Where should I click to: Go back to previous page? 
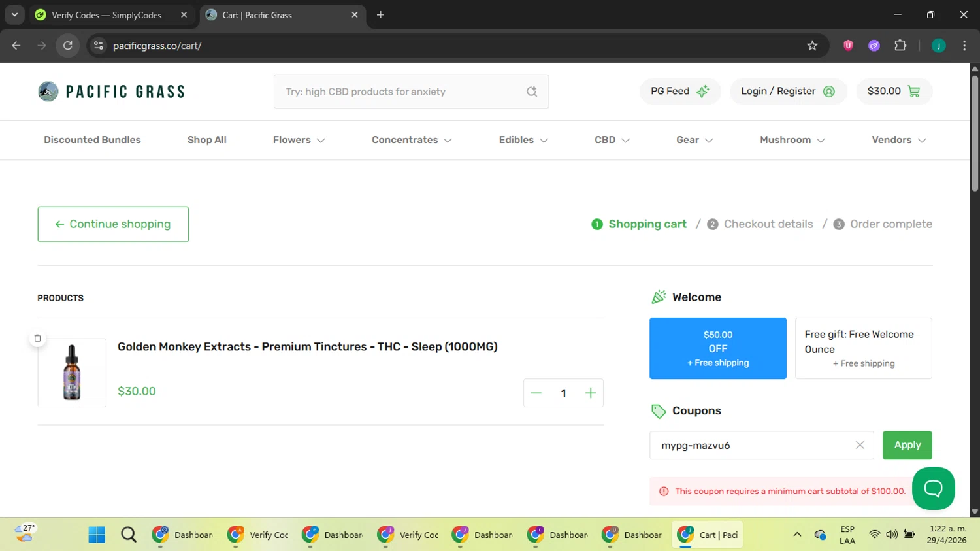(x=16, y=46)
